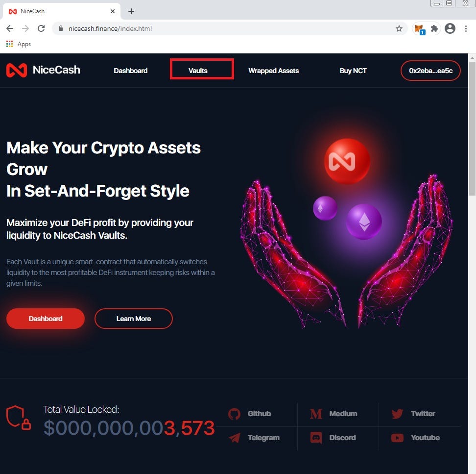Image resolution: width=476 pixels, height=474 pixels.
Task: Go to Wrapped Assets in the navigation
Action: pos(274,71)
